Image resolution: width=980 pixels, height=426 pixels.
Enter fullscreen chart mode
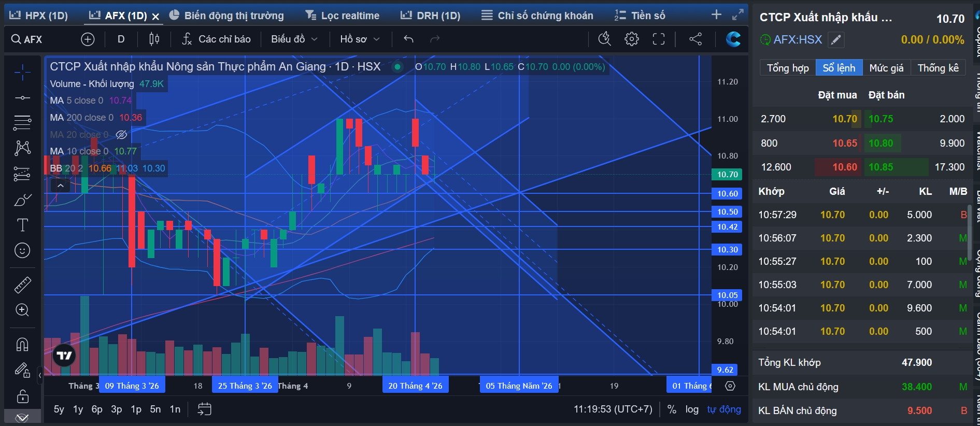click(658, 39)
